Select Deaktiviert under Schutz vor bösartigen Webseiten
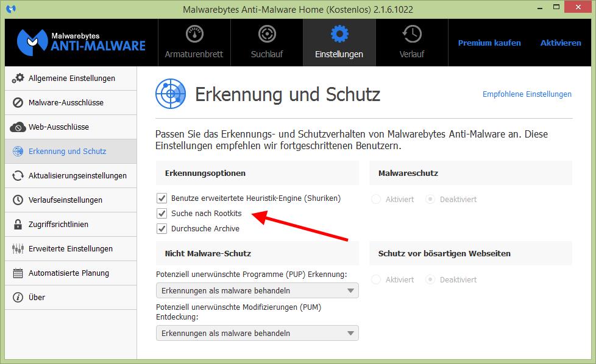Screen dimensions: 596x364 (430, 280)
